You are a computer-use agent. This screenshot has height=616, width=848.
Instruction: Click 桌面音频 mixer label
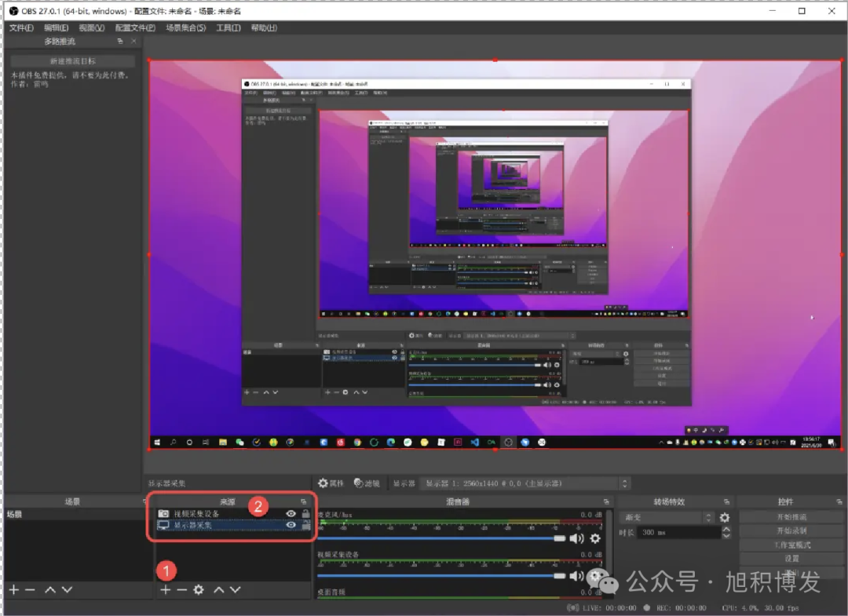331,592
